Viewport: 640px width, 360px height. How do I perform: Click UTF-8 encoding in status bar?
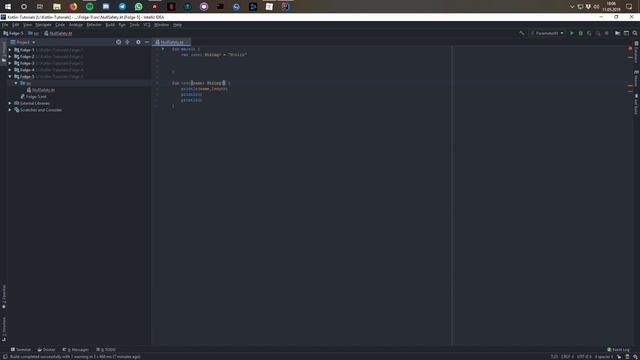[x=584, y=357]
